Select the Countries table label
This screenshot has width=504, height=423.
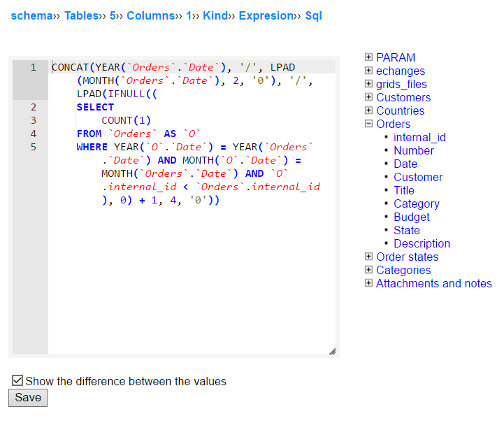[x=401, y=110]
